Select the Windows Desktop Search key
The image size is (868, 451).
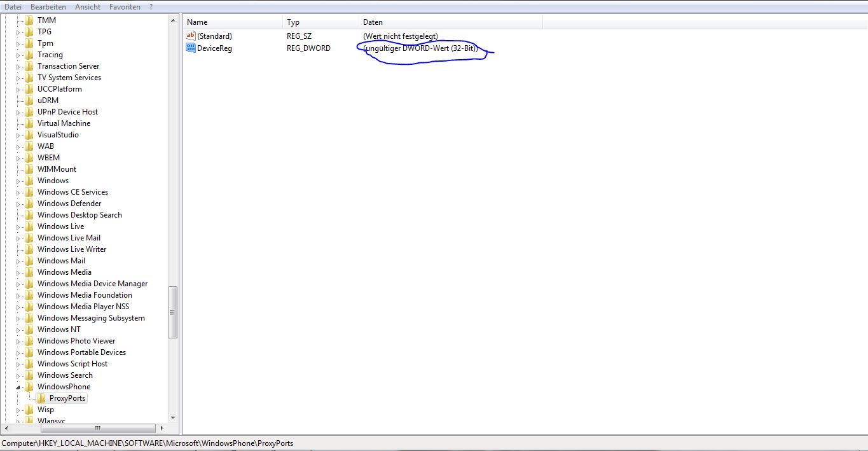(79, 215)
